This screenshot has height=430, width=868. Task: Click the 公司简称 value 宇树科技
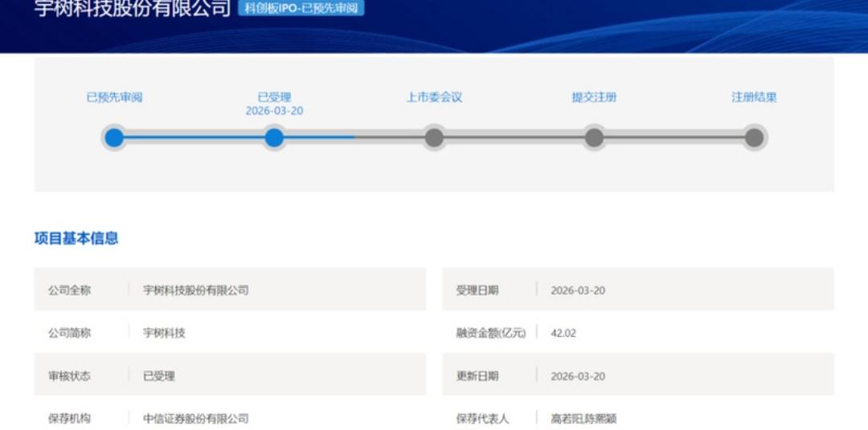pos(164,334)
